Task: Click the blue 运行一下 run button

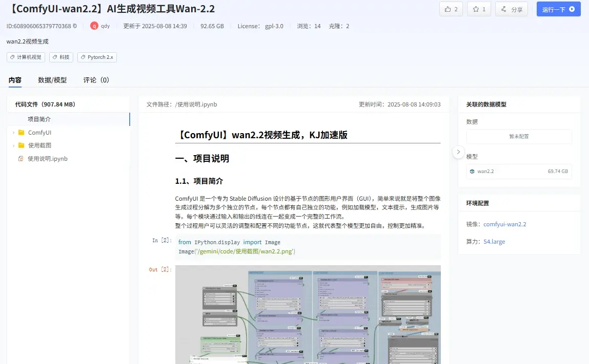Action: coord(558,9)
